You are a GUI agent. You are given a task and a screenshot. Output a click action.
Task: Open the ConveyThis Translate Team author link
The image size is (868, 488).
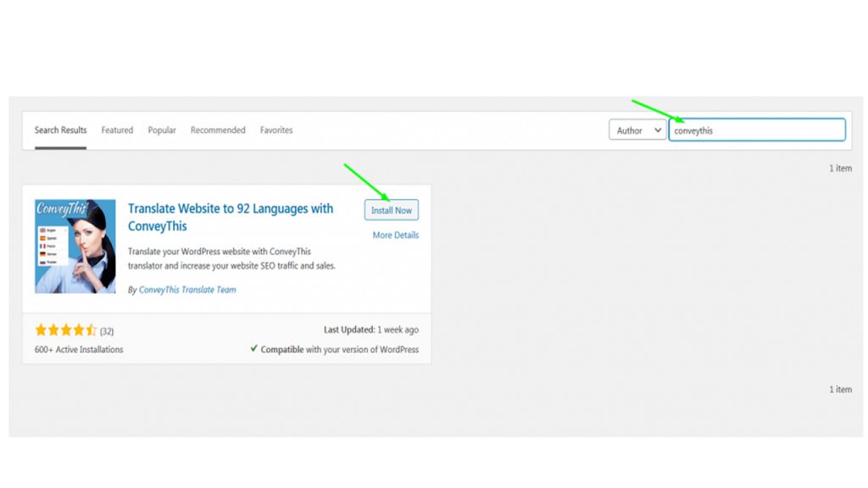187,290
